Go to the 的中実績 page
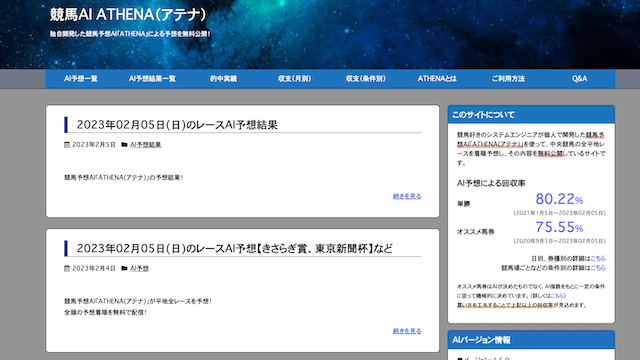 click(x=223, y=79)
